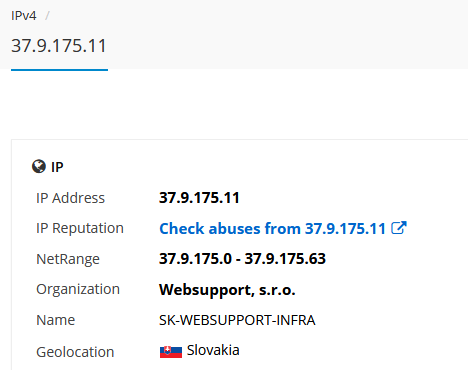Click the external link icon after abuses link
This screenshot has height=370, width=468.
[399, 228]
